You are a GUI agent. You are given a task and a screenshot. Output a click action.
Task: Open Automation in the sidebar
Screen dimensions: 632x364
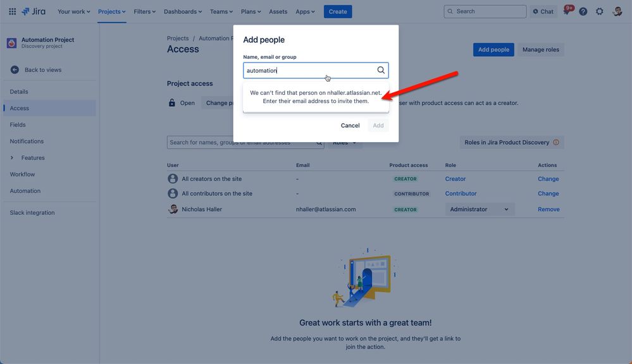[x=25, y=190]
